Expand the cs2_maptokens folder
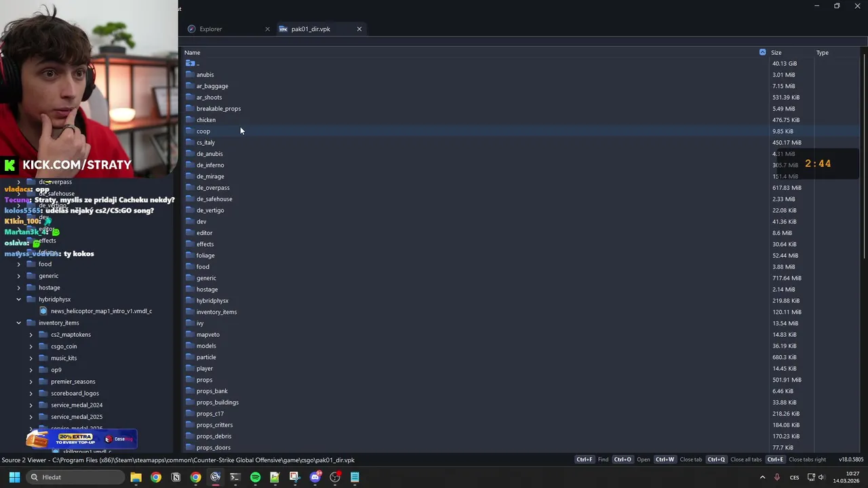 [x=31, y=335]
